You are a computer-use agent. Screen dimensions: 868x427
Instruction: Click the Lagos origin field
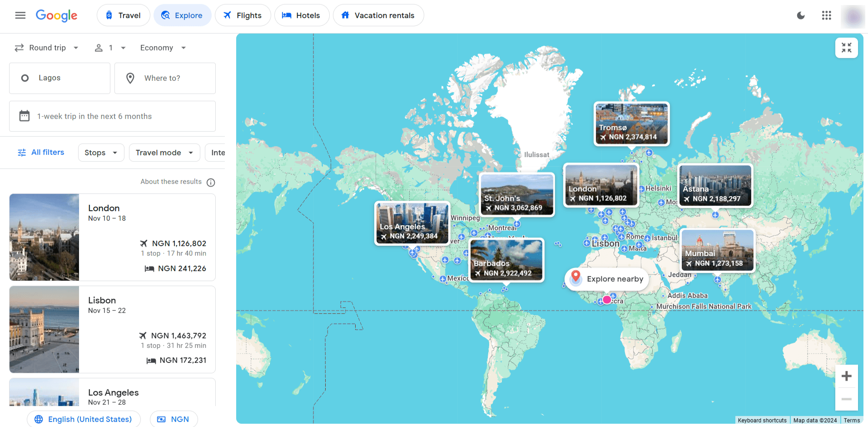(60, 78)
